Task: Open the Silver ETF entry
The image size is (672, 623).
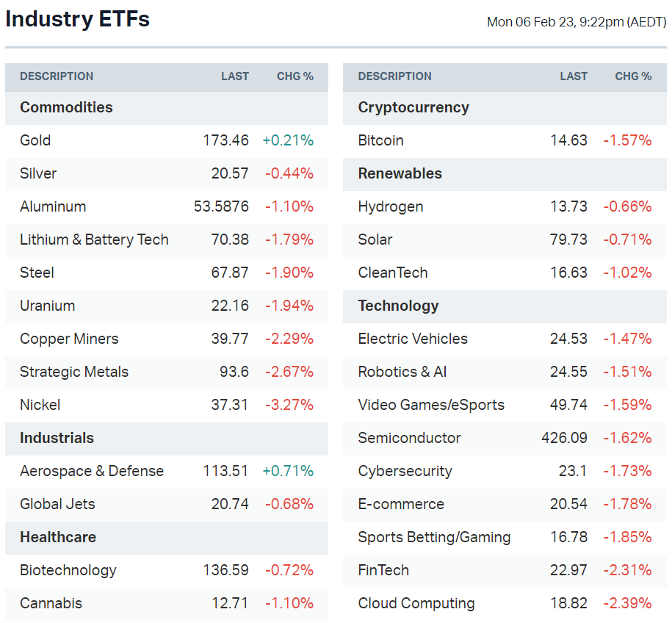Action: pos(38,173)
